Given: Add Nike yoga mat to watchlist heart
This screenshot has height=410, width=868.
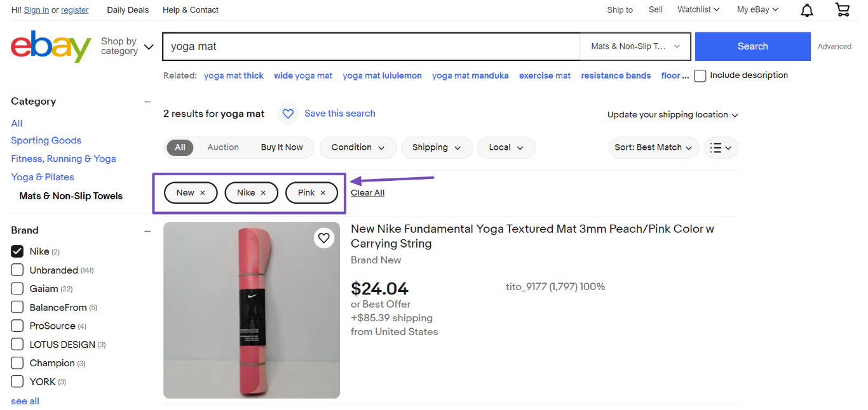Looking at the screenshot, I should (324, 238).
